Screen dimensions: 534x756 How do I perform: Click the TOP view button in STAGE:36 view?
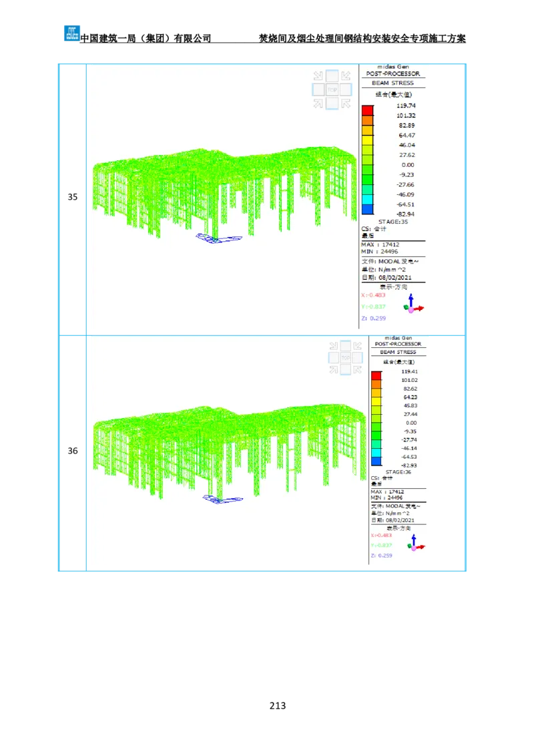pyautogui.click(x=346, y=358)
